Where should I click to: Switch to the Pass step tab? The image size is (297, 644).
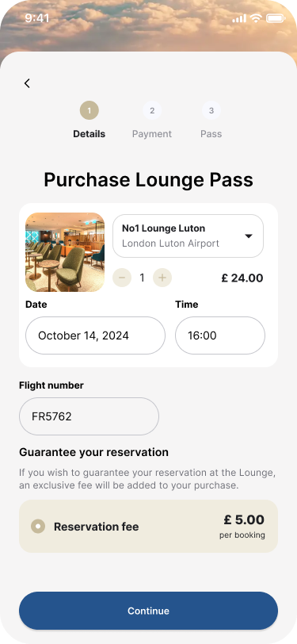pyautogui.click(x=211, y=134)
